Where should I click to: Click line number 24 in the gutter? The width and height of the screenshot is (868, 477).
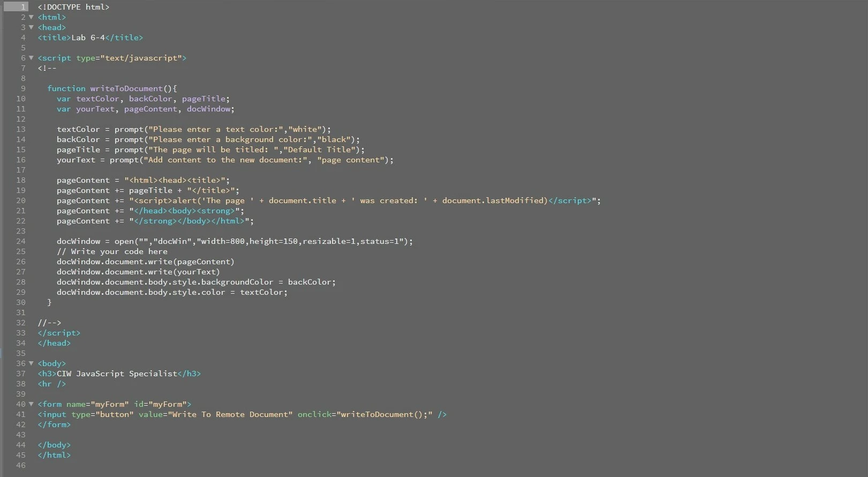point(20,241)
